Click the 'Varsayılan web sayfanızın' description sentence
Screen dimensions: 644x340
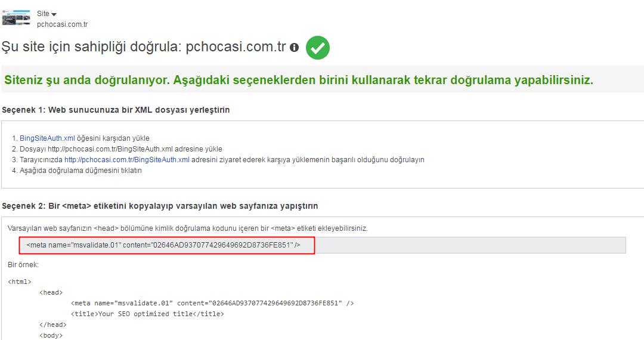[188, 228]
